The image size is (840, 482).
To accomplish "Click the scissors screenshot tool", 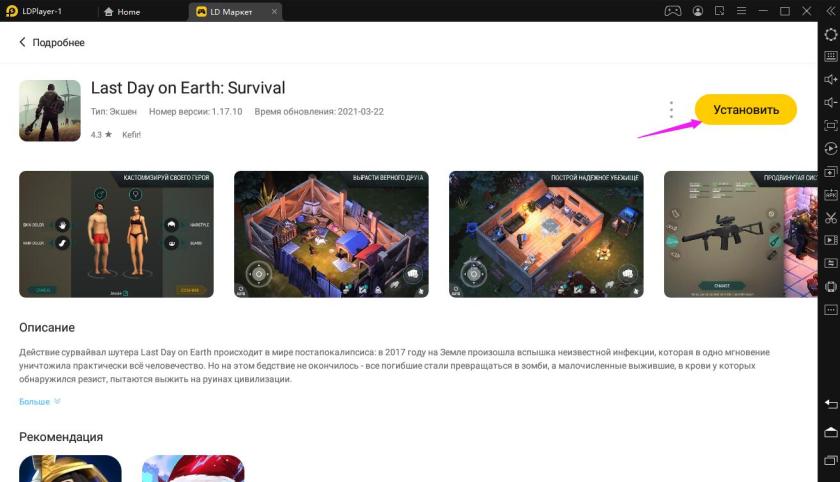I will pos(830,217).
